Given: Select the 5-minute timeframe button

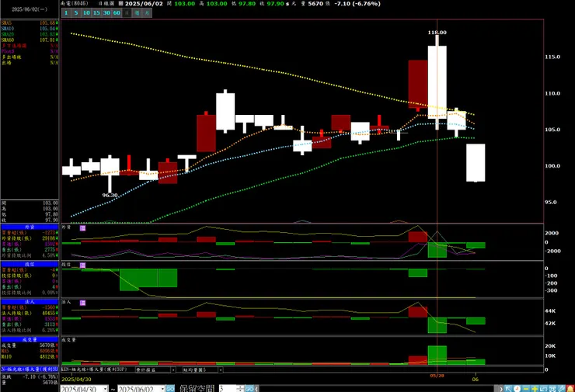Looking at the screenshot, I should 76,13.
